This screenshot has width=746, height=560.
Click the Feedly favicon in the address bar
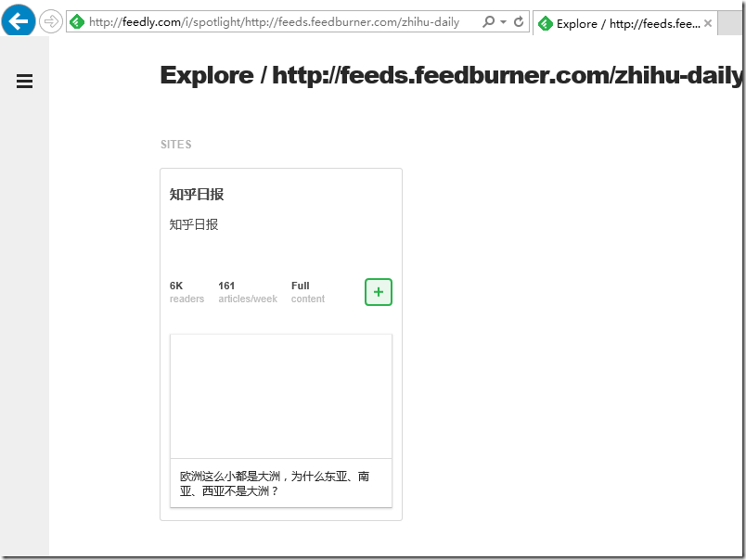pyautogui.click(x=77, y=22)
